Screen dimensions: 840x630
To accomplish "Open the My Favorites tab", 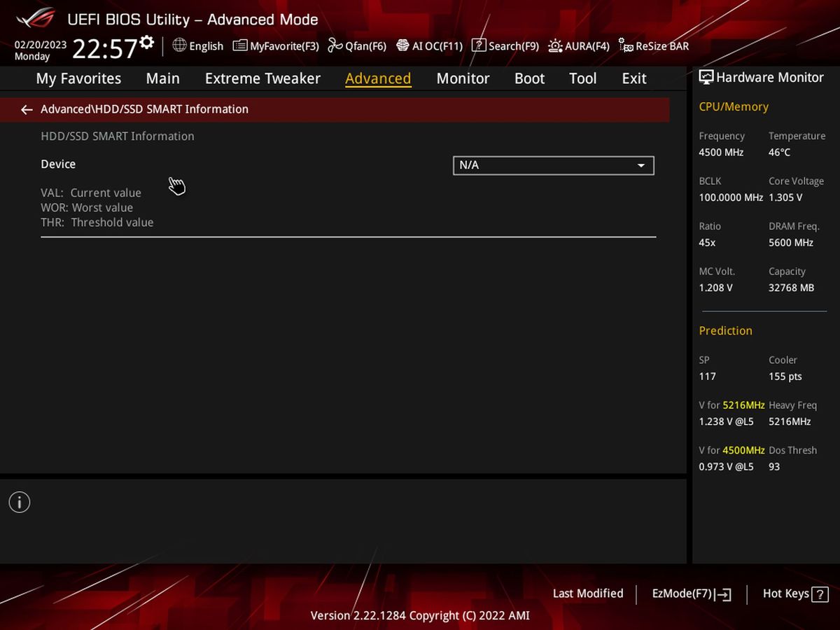I will tap(78, 78).
